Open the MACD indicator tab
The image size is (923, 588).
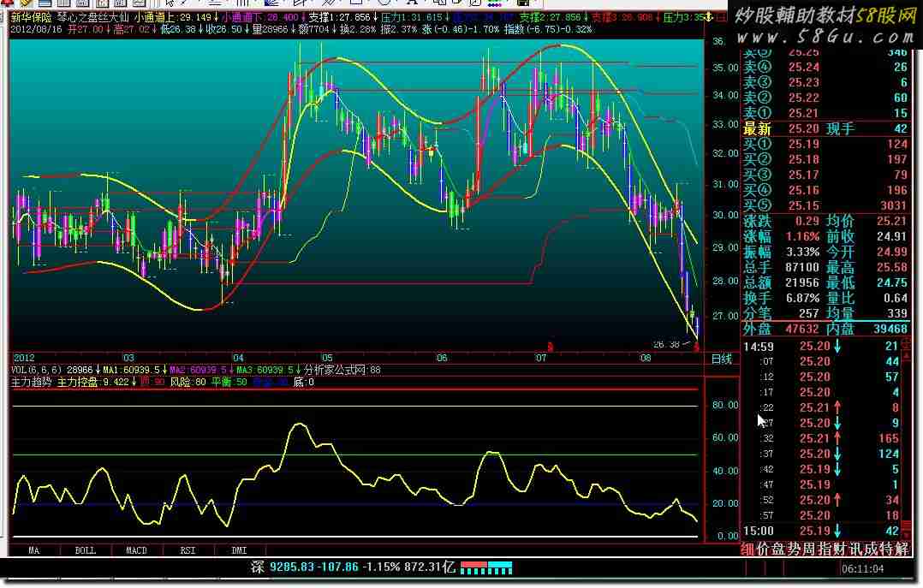pyautogui.click(x=137, y=550)
